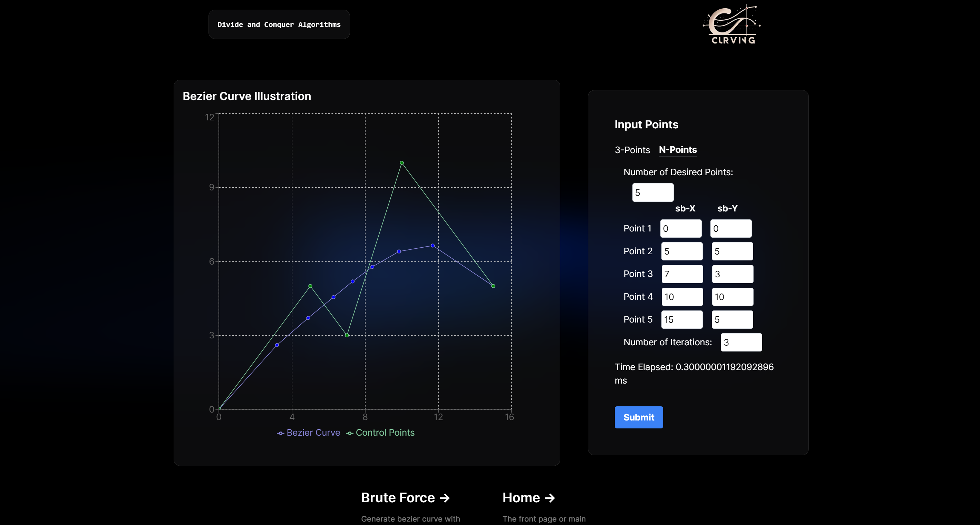This screenshot has width=980, height=525.
Task: Toggle Control Points legend marker
Action: click(x=349, y=433)
